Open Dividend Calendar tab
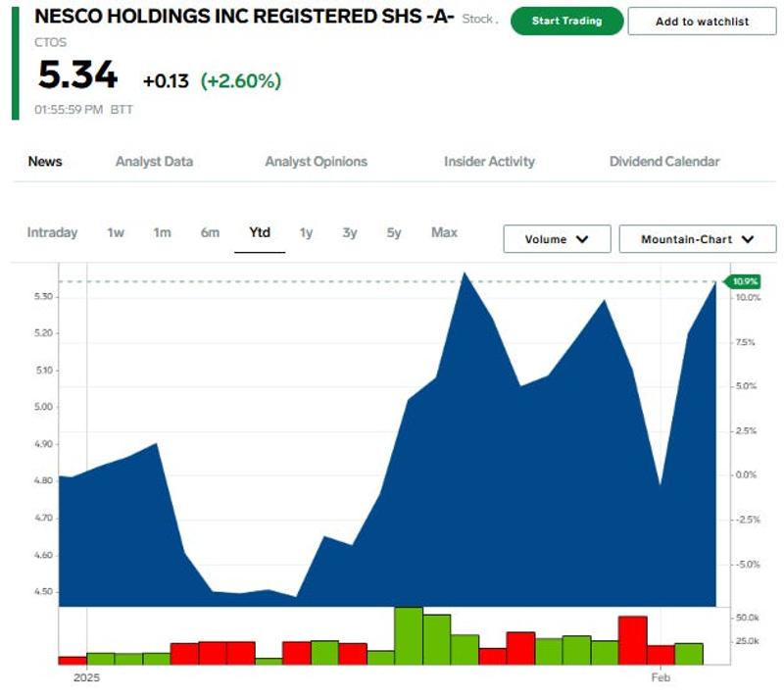Image resolution: width=784 pixels, height=697 pixels. pos(664,162)
